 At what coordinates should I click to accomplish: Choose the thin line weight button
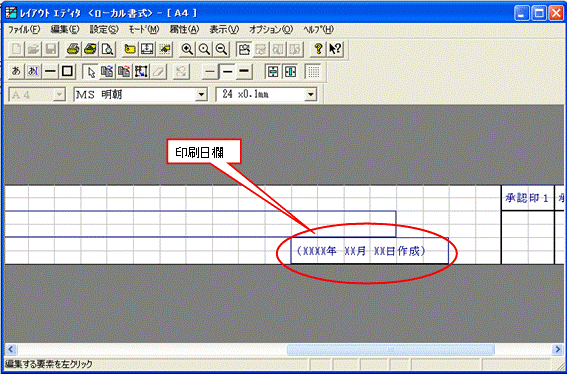click(210, 71)
